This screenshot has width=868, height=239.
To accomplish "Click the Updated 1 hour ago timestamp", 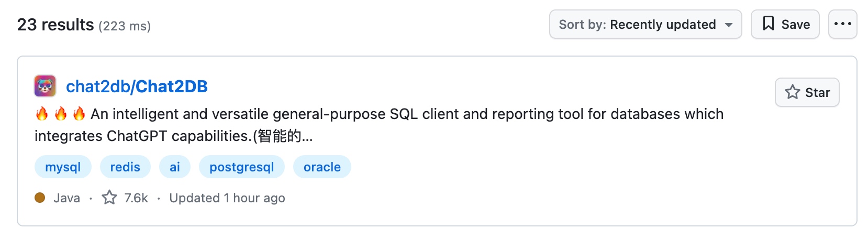I will (227, 198).
